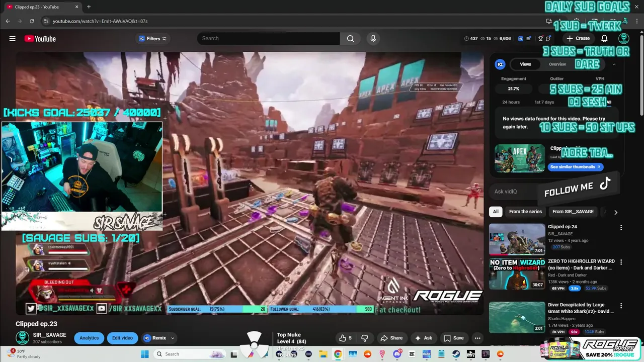Image resolution: width=644 pixels, height=362 pixels.
Task: Click the install app icon in address bar
Action: pos(549,21)
